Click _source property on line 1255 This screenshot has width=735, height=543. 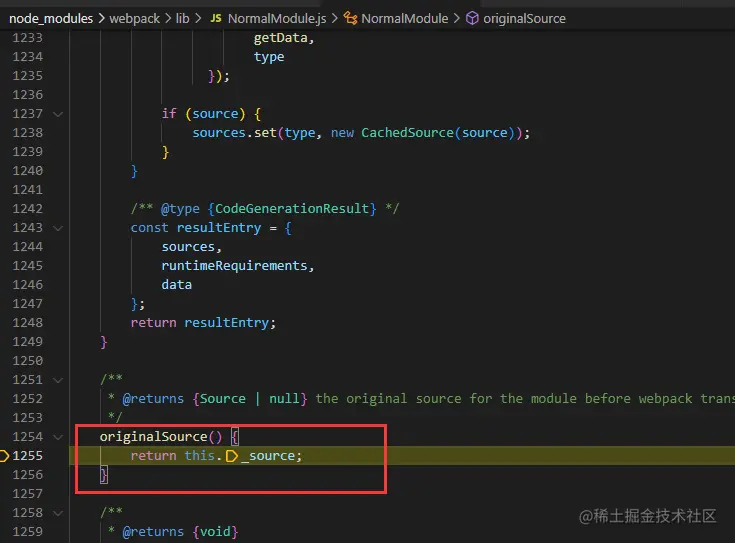pyautogui.click(x=268, y=456)
